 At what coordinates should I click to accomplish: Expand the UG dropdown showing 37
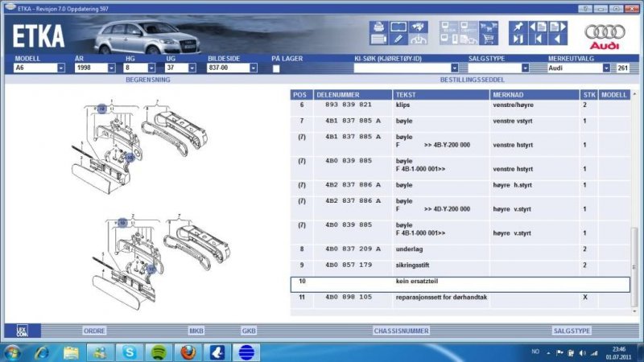[x=192, y=68]
